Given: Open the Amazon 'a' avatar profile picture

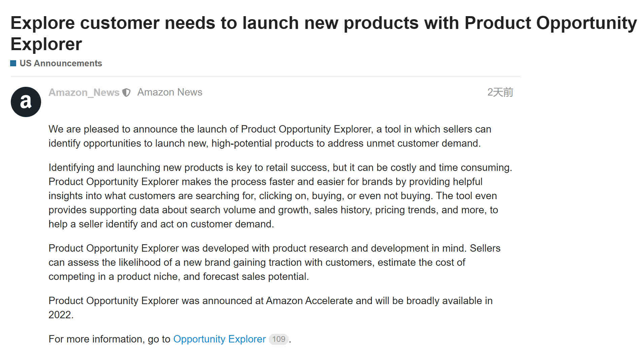Looking at the screenshot, I should pos(26,102).
